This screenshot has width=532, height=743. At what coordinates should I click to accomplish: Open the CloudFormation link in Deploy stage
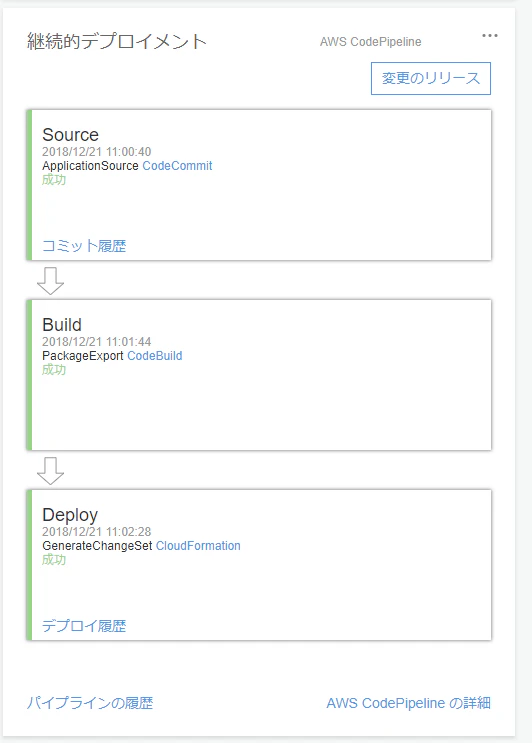198,546
